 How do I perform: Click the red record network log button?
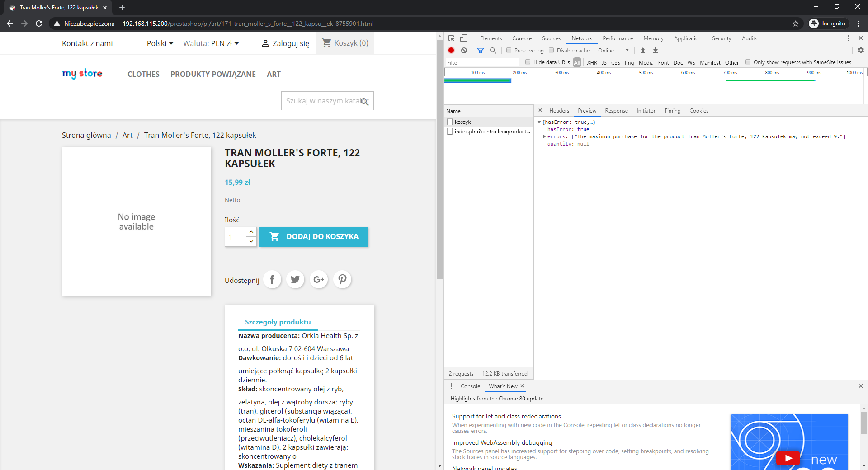(x=451, y=50)
